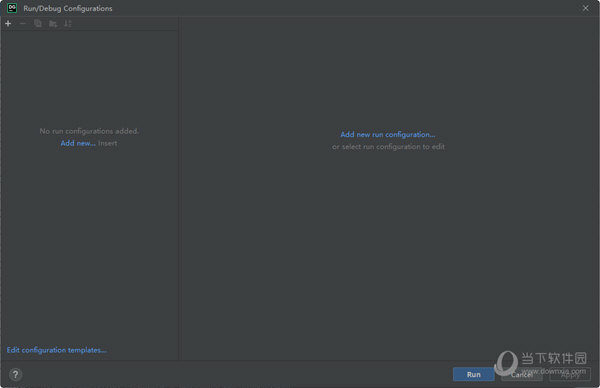Click the minus remove configuration icon
The image size is (600, 388).
click(23, 24)
